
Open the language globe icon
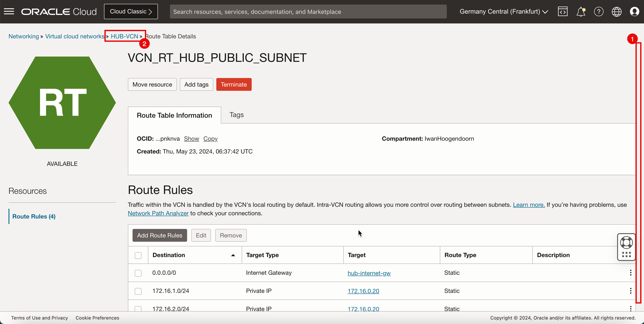click(617, 12)
